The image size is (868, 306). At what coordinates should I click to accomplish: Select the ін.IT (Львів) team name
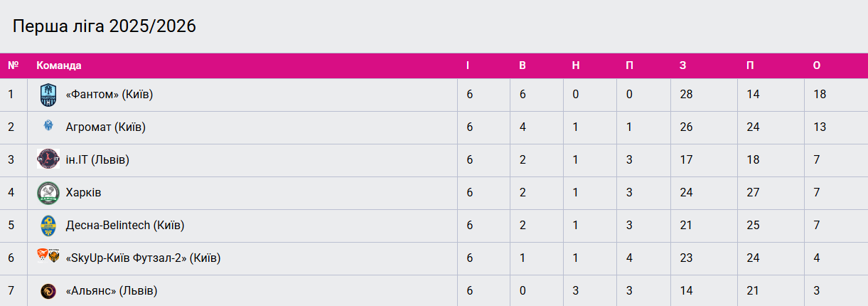coord(97,160)
